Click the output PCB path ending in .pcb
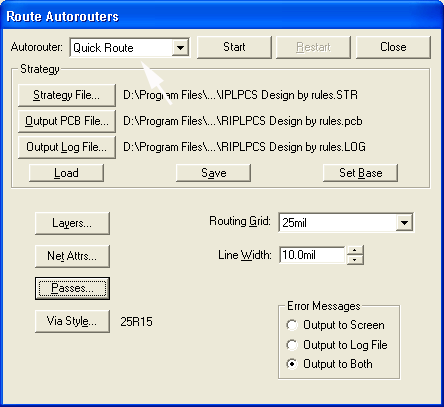 tap(243, 121)
